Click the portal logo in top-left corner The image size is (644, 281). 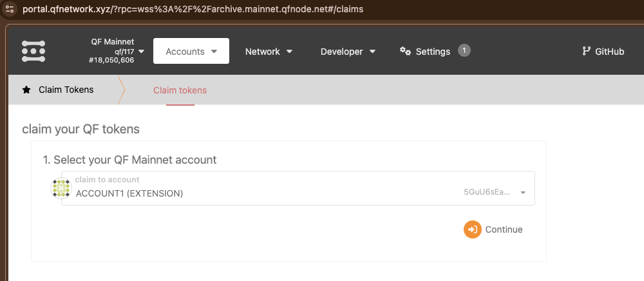click(x=33, y=51)
